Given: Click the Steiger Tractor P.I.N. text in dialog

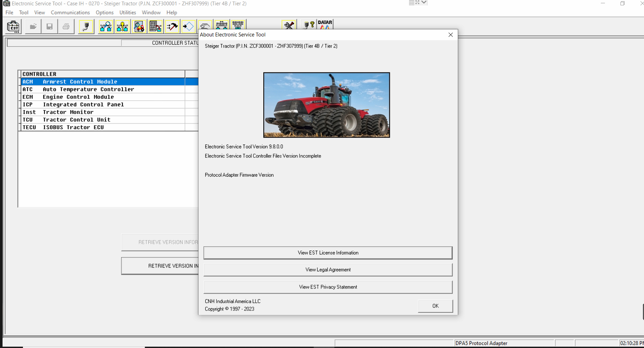Looking at the screenshot, I should [x=271, y=46].
